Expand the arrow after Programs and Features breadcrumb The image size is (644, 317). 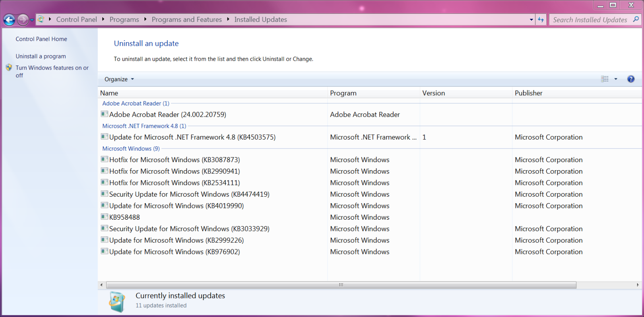[x=228, y=19]
